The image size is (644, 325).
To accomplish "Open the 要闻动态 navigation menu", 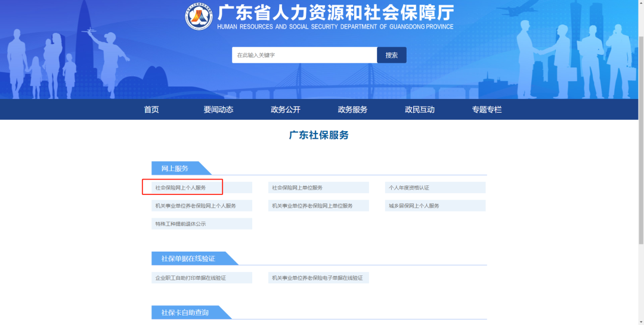I will click(218, 110).
